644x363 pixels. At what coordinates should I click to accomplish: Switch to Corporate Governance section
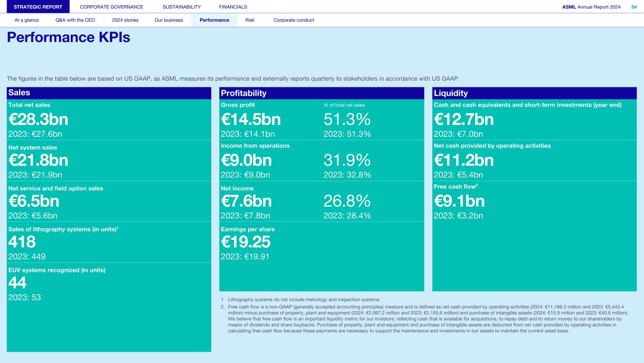point(111,7)
